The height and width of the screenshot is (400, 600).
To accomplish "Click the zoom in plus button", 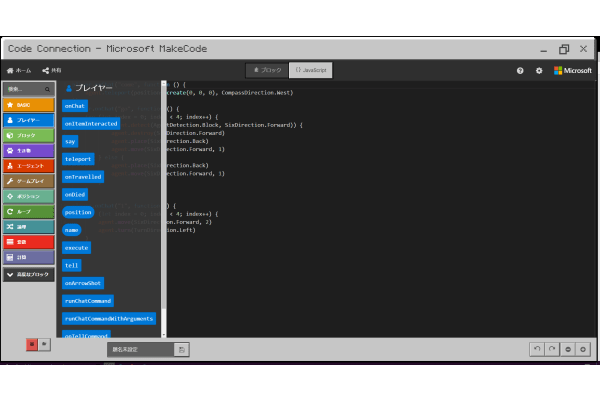I will 583,349.
